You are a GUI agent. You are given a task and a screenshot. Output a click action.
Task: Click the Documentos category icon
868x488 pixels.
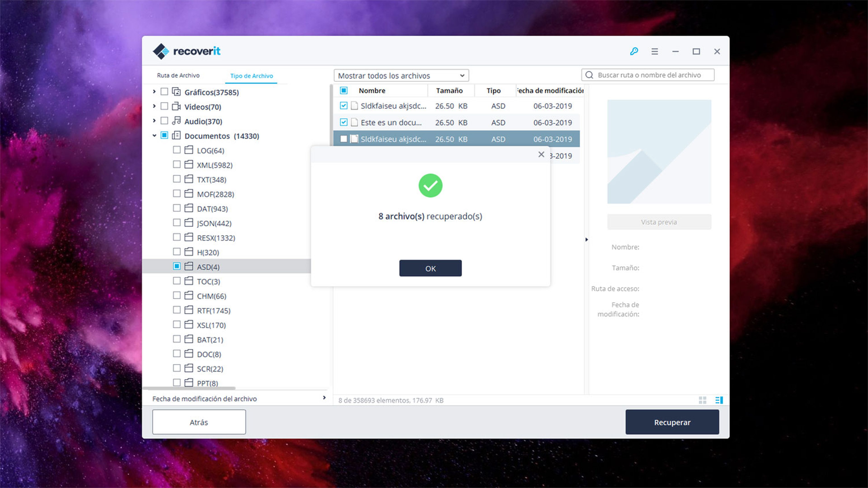click(176, 135)
